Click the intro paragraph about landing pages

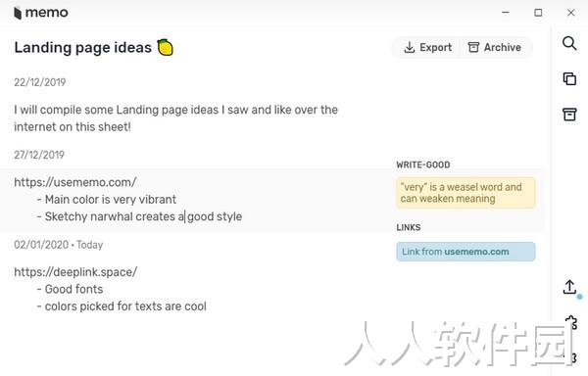[x=175, y=118]
